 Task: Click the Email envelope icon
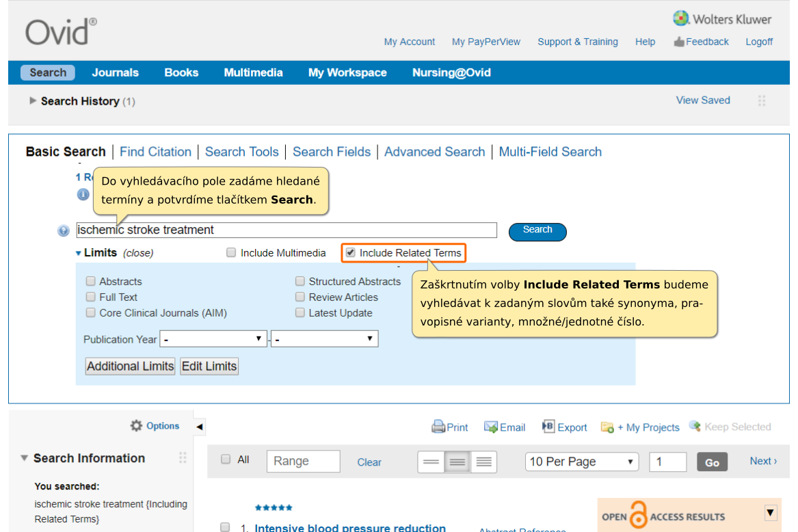[490, 427]
